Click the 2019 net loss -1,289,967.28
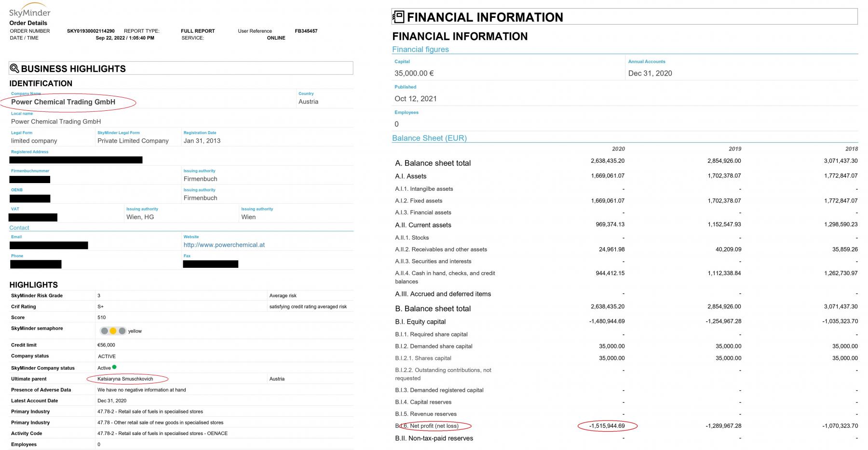The width and height of the screenshot is (868, 450). [x=723, y=426]
